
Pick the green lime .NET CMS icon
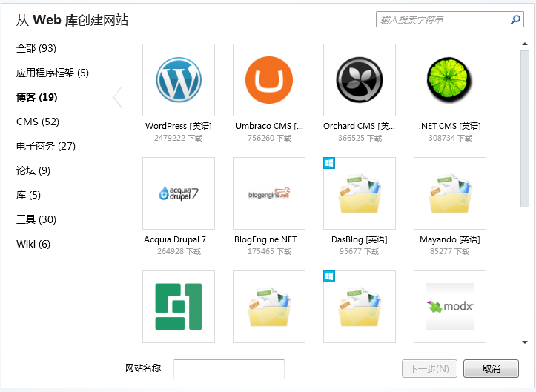(450, 80)
